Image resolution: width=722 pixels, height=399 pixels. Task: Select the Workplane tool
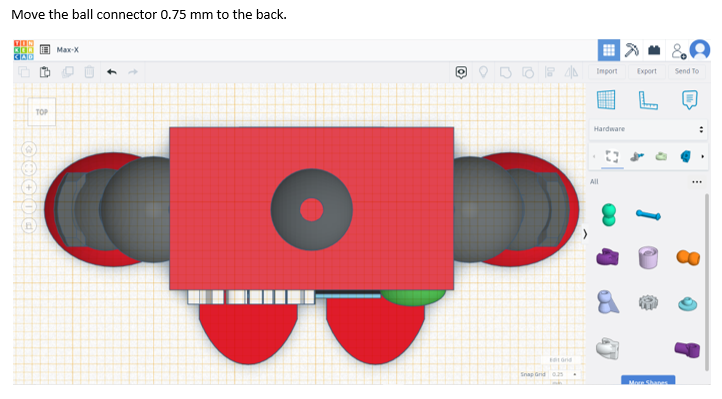click(x=606, y=100)
